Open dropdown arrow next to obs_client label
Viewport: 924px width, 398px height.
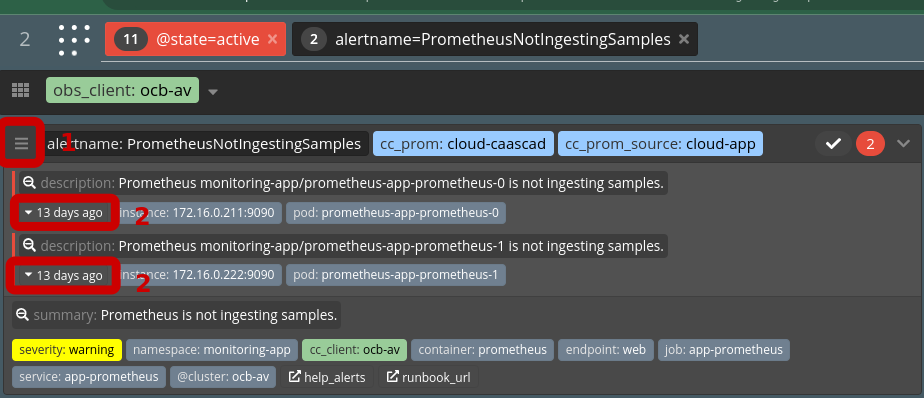(x=213, y=92)
